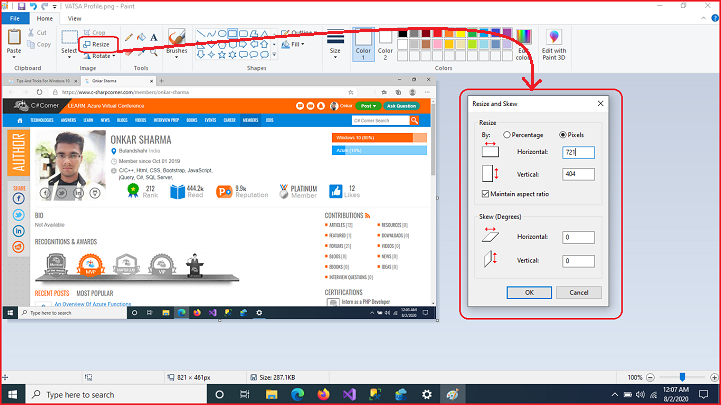Viewport: 721px width, 405px height.
Task: Click the Skew Vertical degrees field
Action: tap(578, 261)
